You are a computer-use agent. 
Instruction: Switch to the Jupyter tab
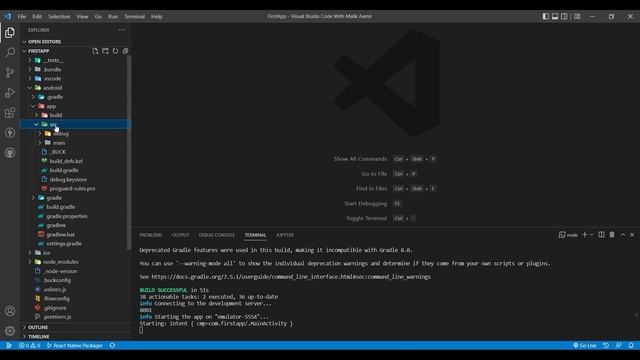[284, 235]
